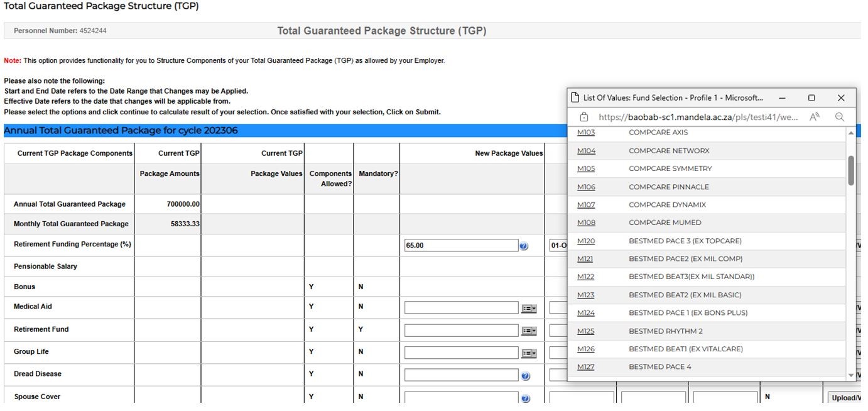Viewport: 868px width, 411px height.
Task: Open Retirement Fund list of values picker
Action: click(529, 331)
